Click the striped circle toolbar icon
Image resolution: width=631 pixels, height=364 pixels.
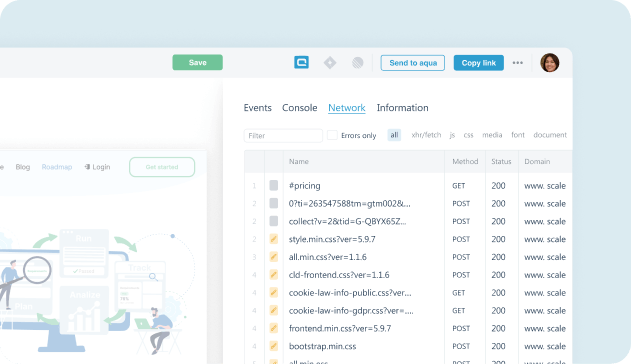(x=357, y=63)
